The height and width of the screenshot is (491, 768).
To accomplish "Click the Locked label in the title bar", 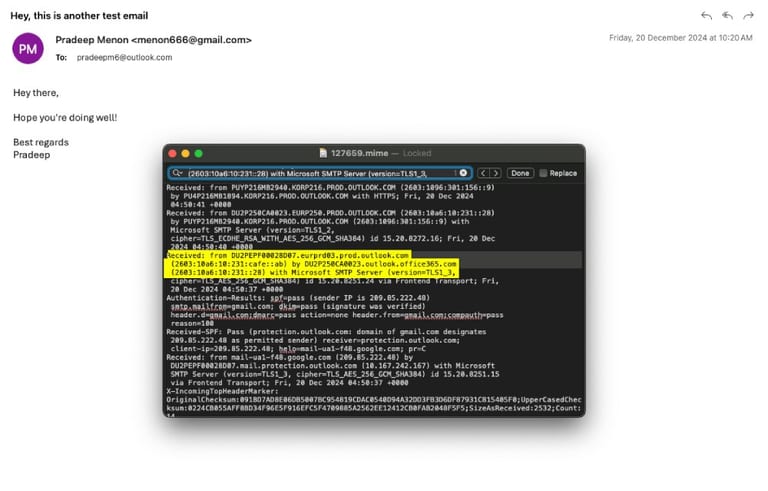I will [417, 153].
